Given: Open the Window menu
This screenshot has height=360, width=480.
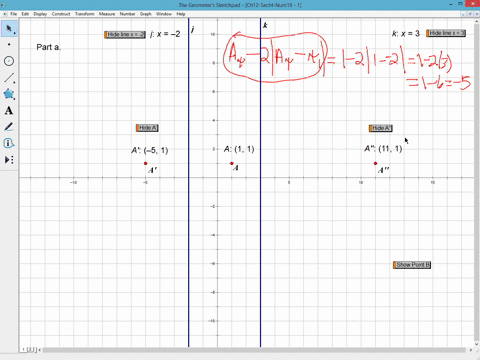Looking at the screenshot, I should (x=164, y=14).
